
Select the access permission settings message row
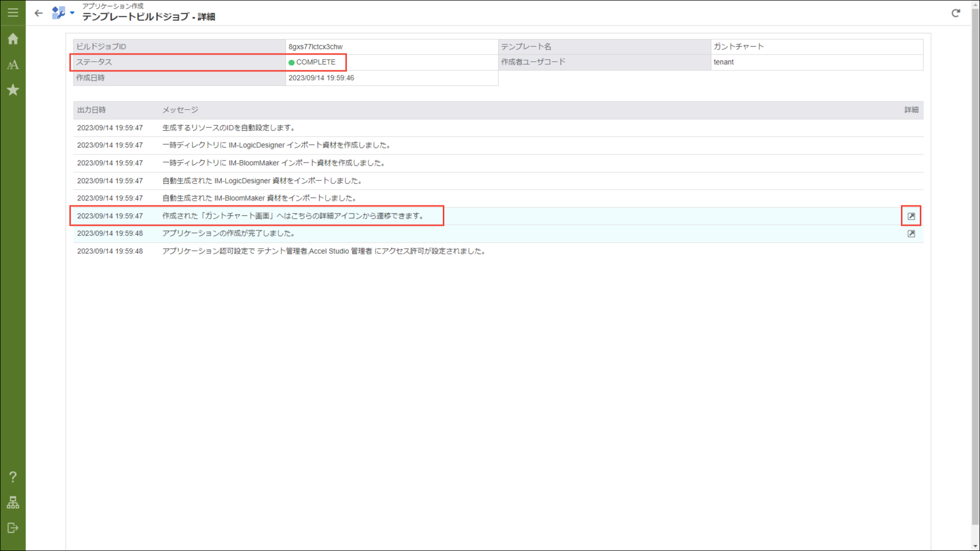click(498, 251)
